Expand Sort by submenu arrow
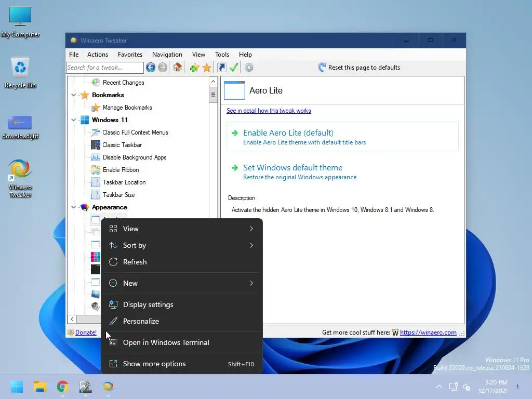 (251, 245)
